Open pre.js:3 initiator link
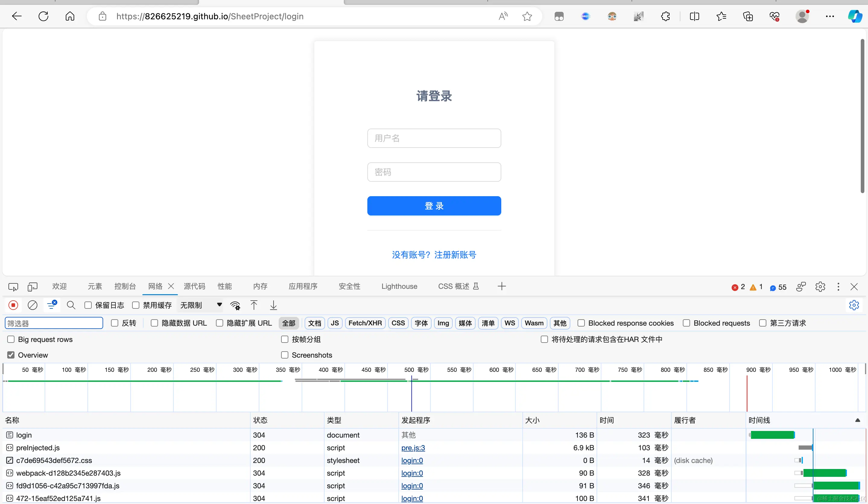The height and width of the screenshot is (504, 868). [413, 448]
